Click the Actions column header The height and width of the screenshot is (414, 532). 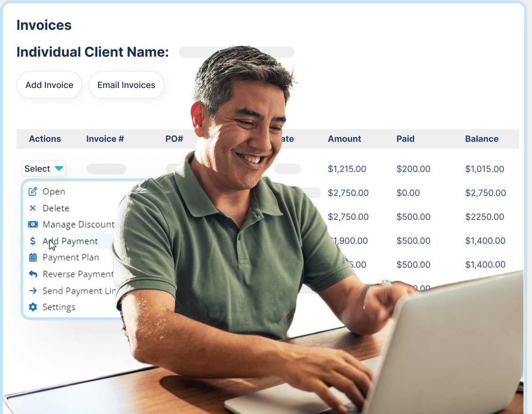pos(45,139)
